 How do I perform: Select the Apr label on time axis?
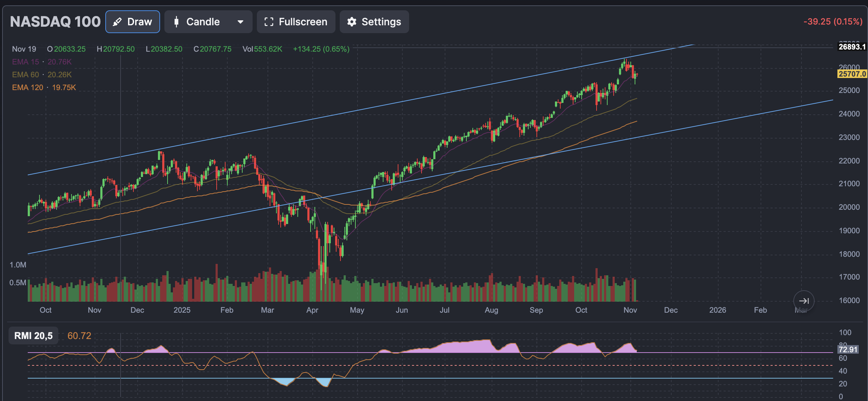point(312,310)
